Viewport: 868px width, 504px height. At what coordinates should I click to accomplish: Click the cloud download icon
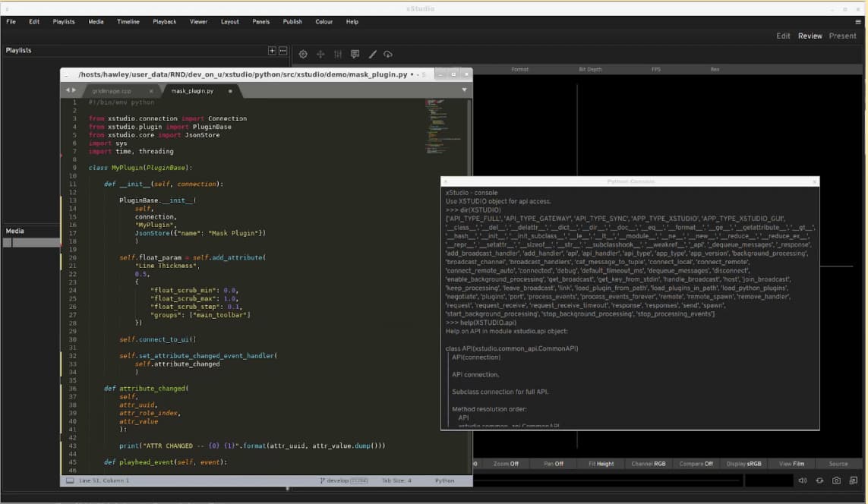tap(388, 54)
